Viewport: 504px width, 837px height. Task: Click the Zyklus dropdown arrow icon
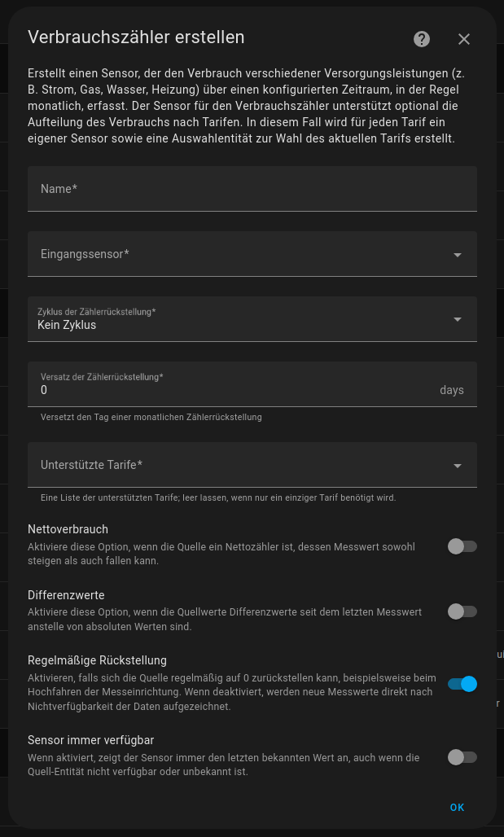458,319
